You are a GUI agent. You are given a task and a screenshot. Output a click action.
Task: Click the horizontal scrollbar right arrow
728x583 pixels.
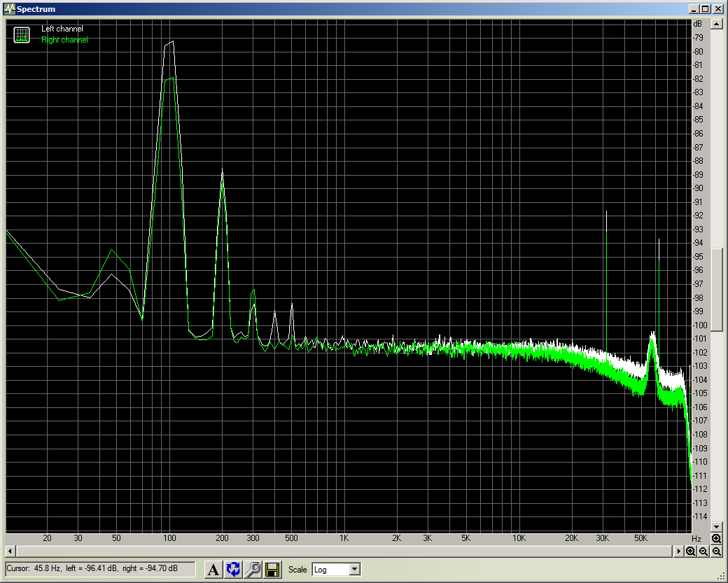(x=679, y=551)
